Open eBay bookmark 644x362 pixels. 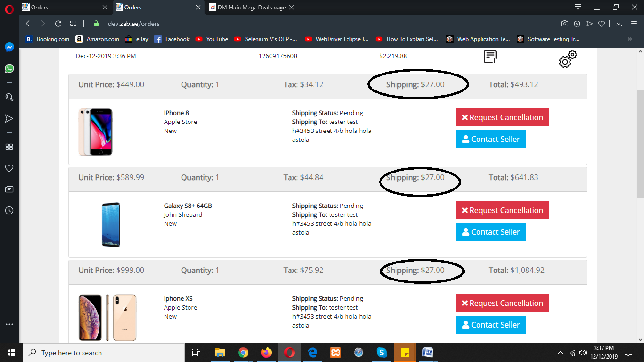click(x=137, y=39)
